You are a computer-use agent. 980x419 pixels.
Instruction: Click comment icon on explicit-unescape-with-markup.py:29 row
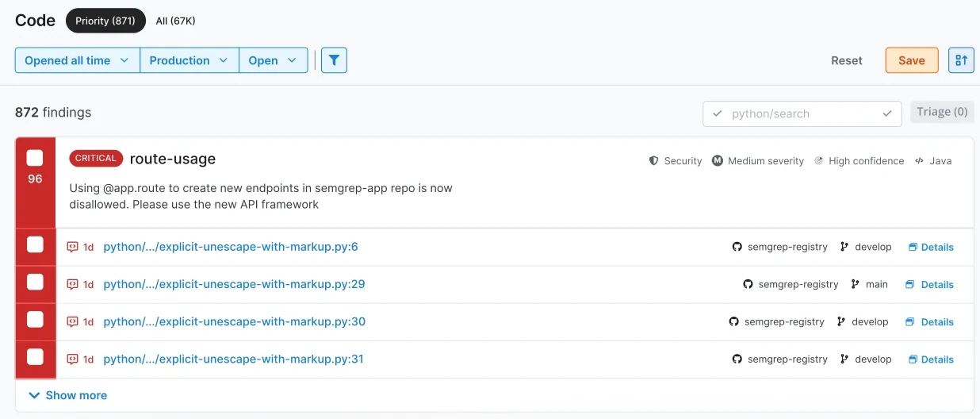pyautogui.click(x=73, y=284)
